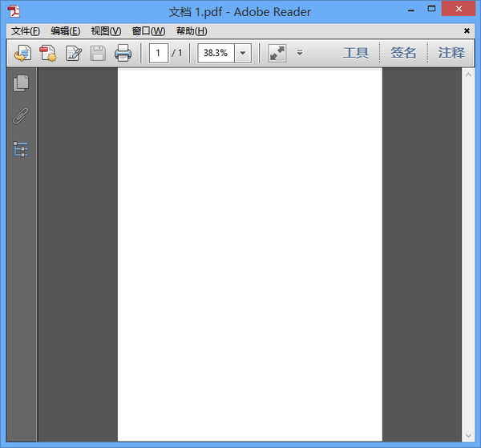
Task: Click the 38.3% zoom field
Action: point(216,53)
